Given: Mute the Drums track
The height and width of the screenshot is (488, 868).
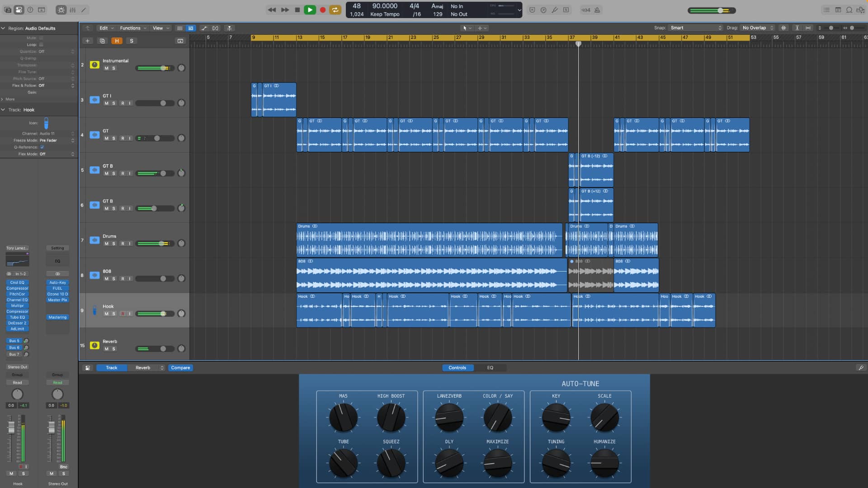Looking at the screenshot, I should point(107,244).
